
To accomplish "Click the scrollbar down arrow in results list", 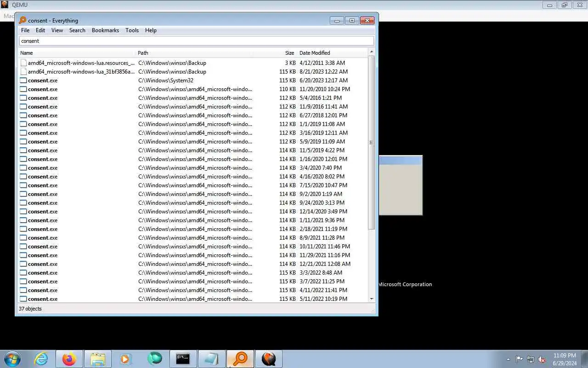I will 372,299.
